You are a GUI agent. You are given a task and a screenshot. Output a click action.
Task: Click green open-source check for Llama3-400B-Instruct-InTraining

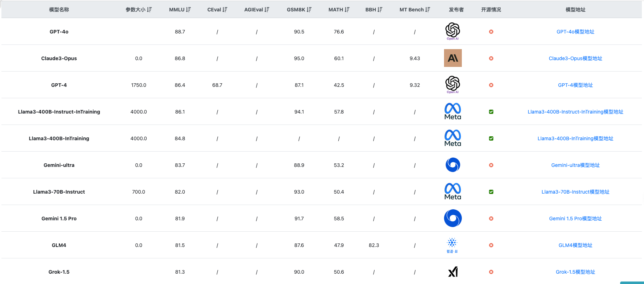(491, 112)
